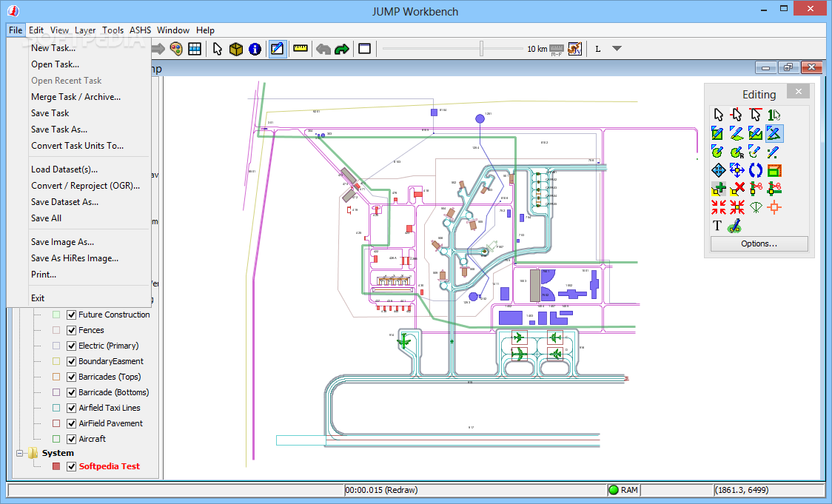Select the scissors split linestring tool
Screen dimensions: 832x504
(x=756, y=189)
